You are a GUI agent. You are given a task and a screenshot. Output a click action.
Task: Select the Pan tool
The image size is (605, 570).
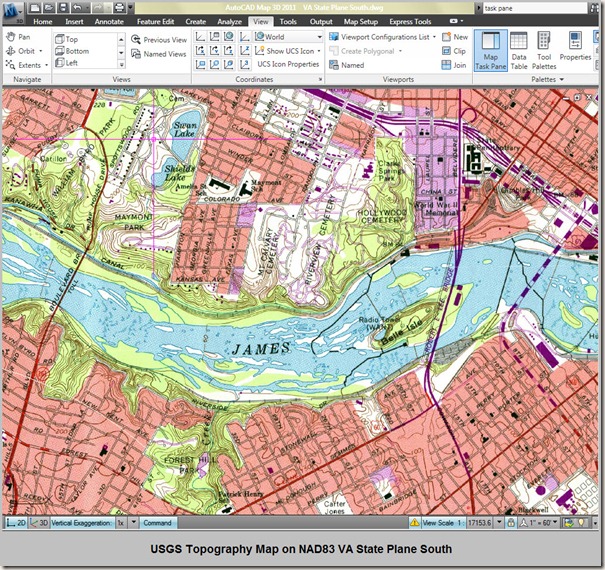point(18,37)
